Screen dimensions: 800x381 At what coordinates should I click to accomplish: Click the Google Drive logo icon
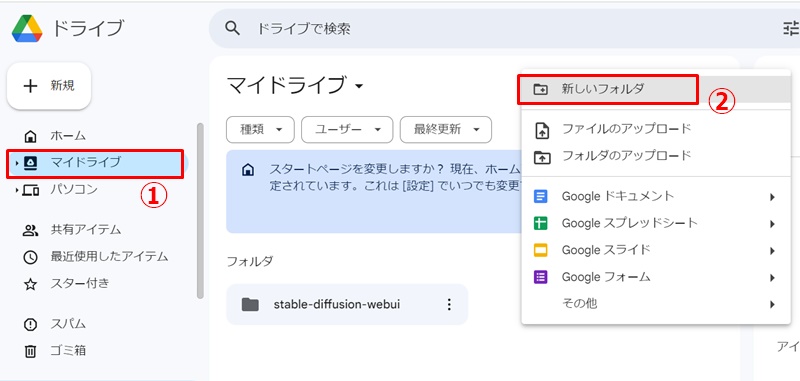tap(27, 28)
